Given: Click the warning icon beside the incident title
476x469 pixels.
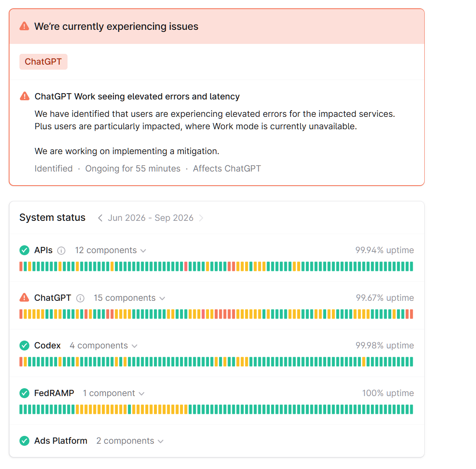Looking at the screenshot, I should 24,96.
